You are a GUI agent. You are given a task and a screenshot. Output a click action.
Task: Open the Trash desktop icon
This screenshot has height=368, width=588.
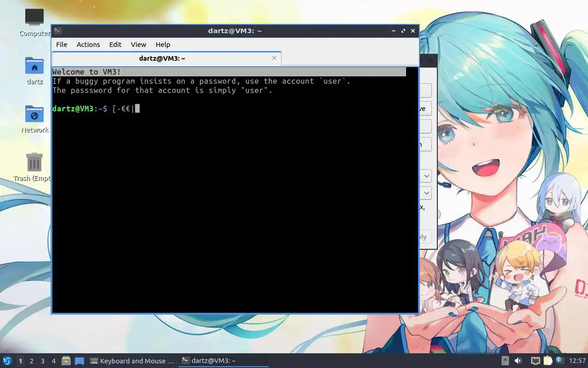click(x=34, y=167)
